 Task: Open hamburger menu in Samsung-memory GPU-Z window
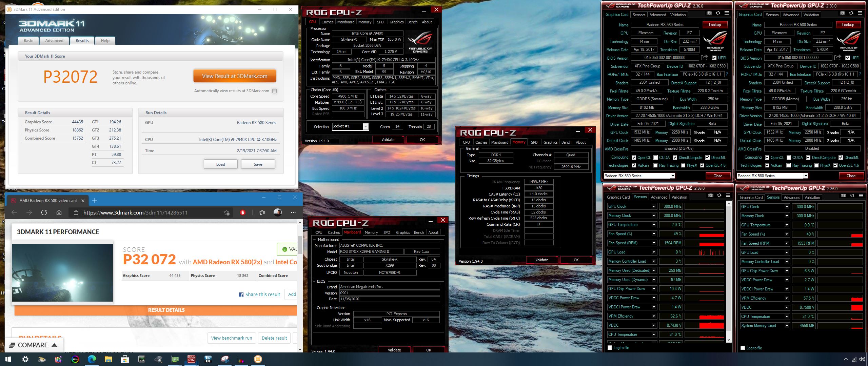pos(727,13)
